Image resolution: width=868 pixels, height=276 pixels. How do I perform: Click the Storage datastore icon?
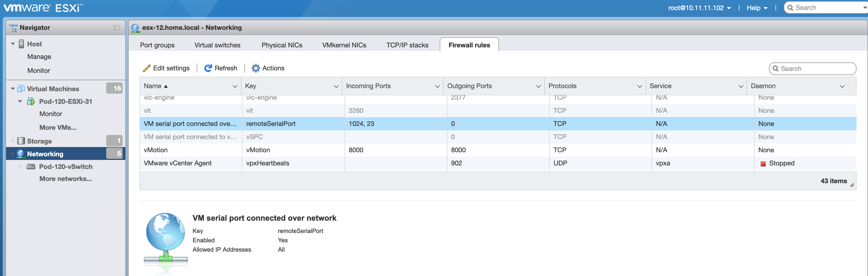click(21, 141)
